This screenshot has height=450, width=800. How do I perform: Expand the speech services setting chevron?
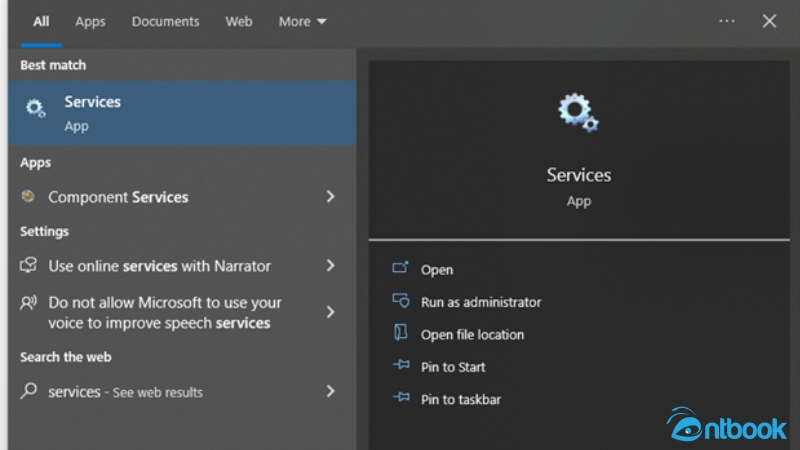coord(331,312)
